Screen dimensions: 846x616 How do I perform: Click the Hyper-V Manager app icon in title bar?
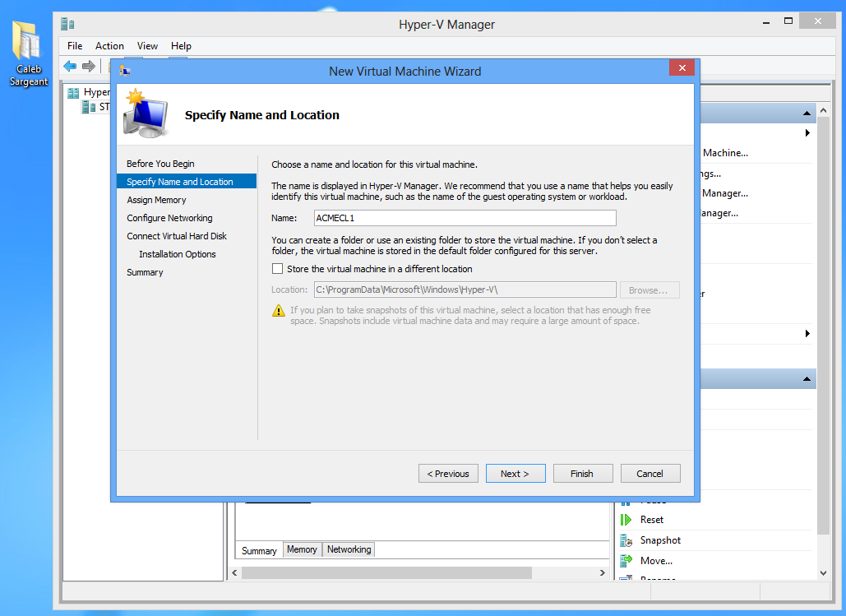click(67, 25)
